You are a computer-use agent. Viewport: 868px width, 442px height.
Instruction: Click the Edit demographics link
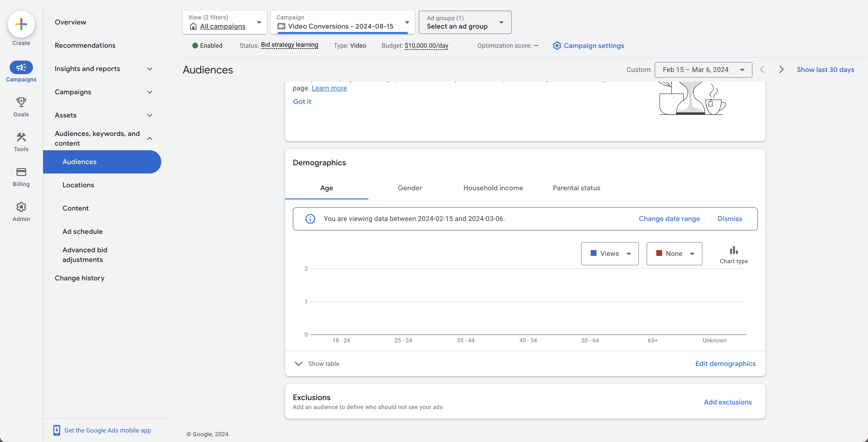(x=725, y=363)
